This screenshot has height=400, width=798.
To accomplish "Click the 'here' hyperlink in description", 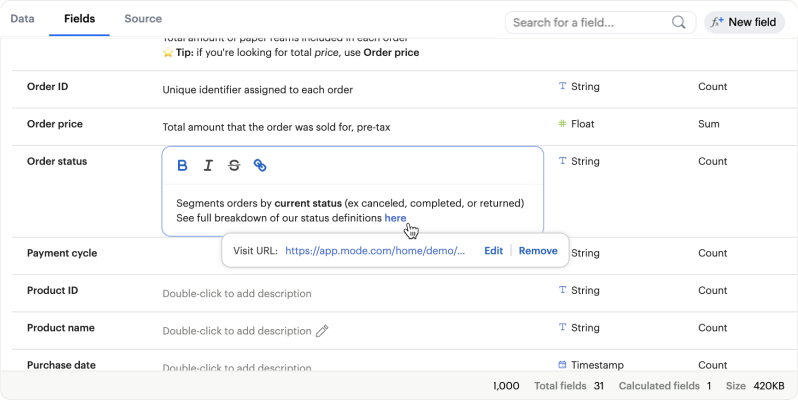I will [x=395, y=218].
